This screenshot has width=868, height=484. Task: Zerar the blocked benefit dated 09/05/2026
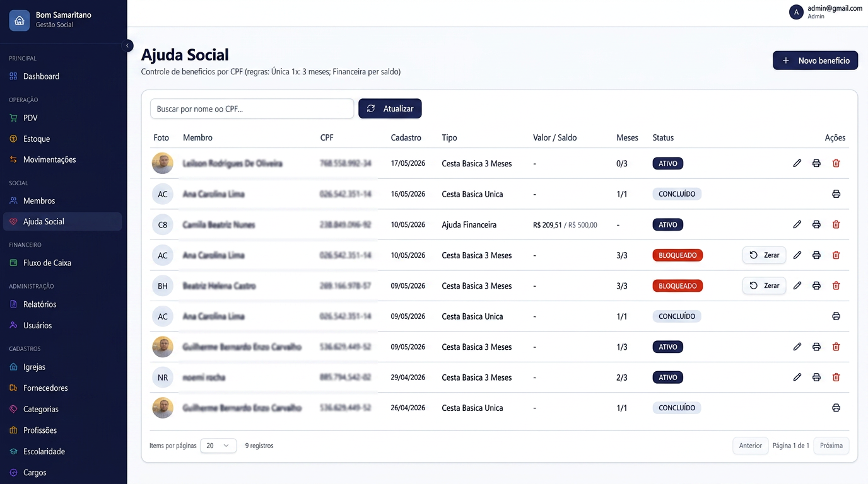764,285
